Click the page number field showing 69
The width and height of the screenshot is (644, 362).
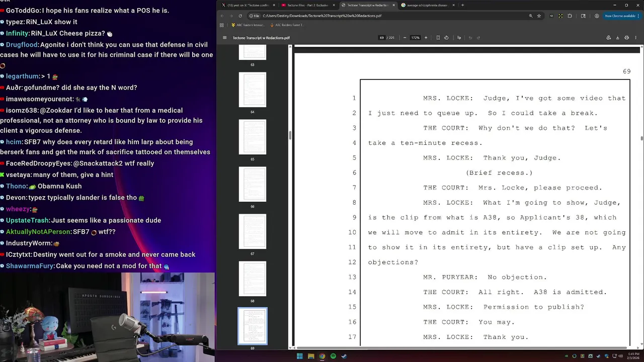coord(382,38)
